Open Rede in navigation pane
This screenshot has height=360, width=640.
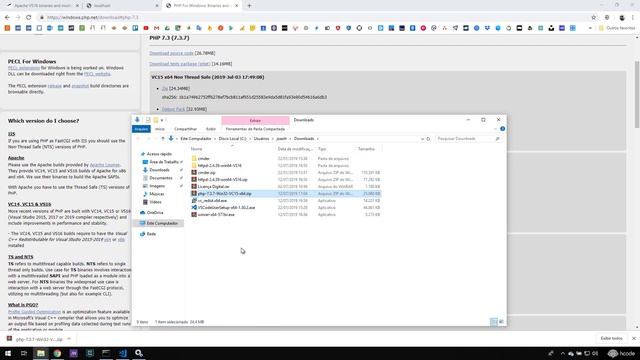coord(151,234)
